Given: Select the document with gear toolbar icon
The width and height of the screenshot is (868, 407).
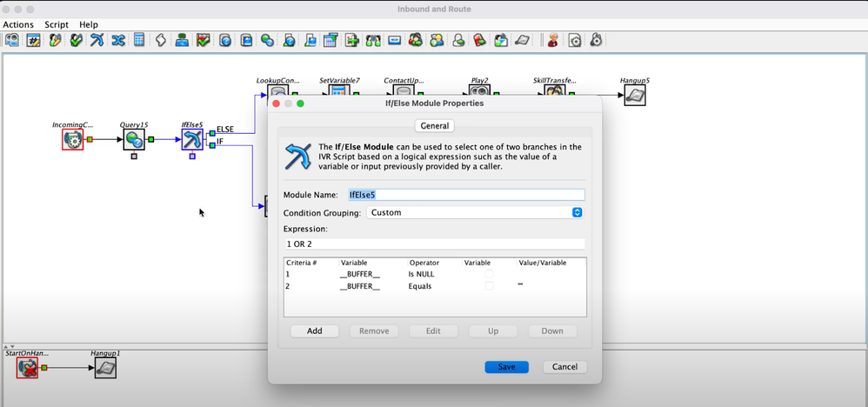Looking at the screenshot, I should [x=574, y=40].
